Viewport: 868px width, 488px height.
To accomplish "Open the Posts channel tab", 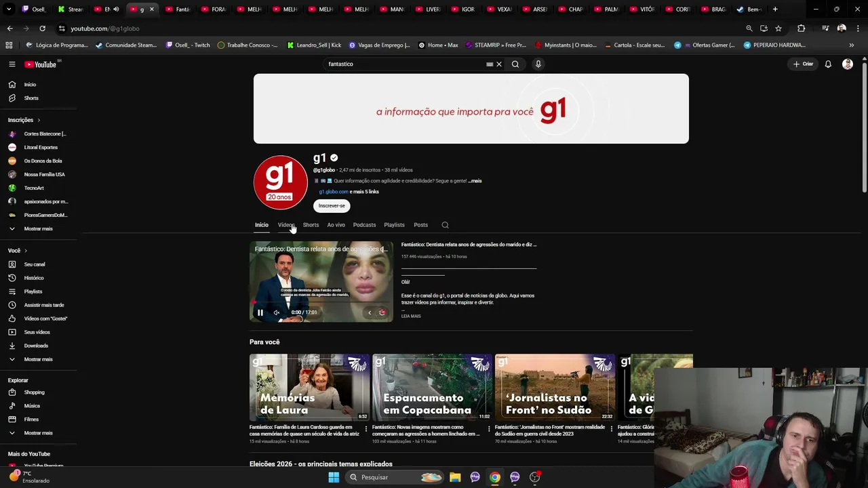I will (x=420, y=225).
